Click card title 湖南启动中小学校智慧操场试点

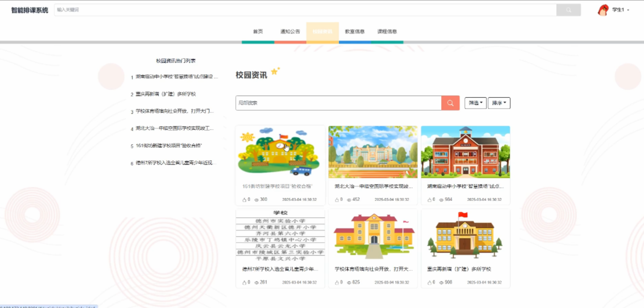coord(465,186)
